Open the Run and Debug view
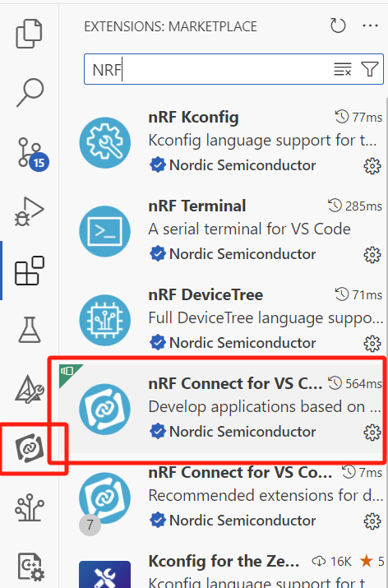The image size is (388, 588). pyautogui.click(x=30, y=211)
